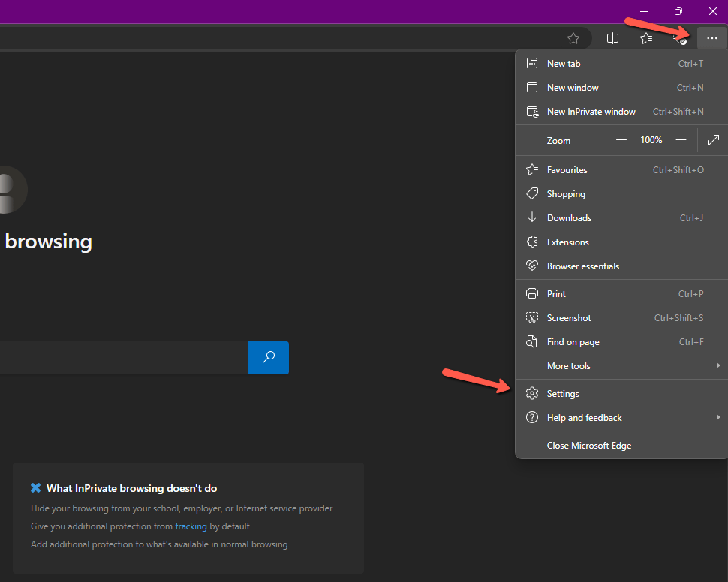The height and width of the screenshot is (582, 728).
Task: Click the Find on page icon
Action: tap(532, 341)
